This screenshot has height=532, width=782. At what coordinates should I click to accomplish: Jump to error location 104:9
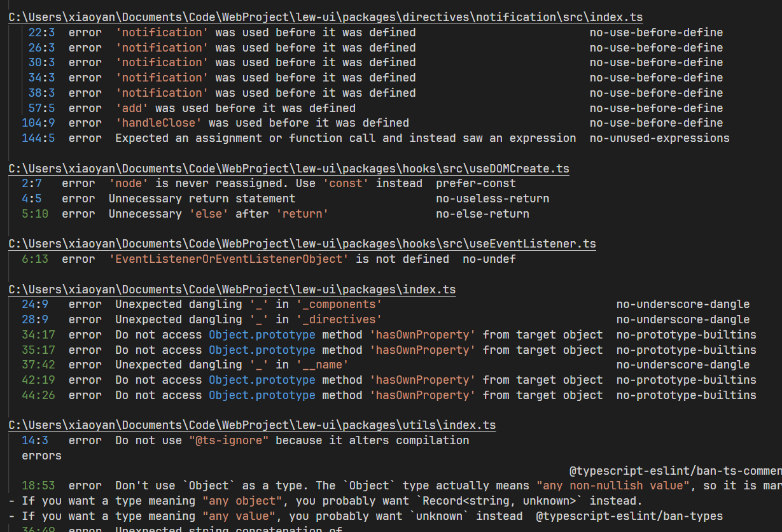(38, 123)
